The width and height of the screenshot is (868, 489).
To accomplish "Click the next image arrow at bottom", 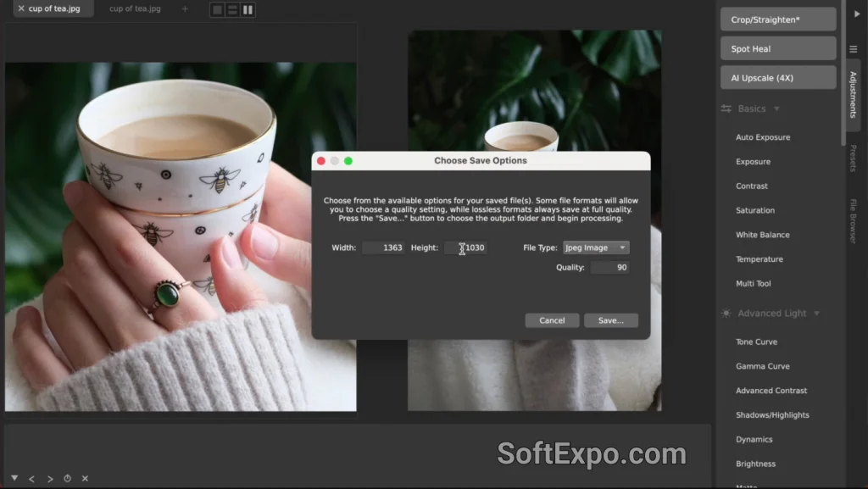I will [50, 479].
